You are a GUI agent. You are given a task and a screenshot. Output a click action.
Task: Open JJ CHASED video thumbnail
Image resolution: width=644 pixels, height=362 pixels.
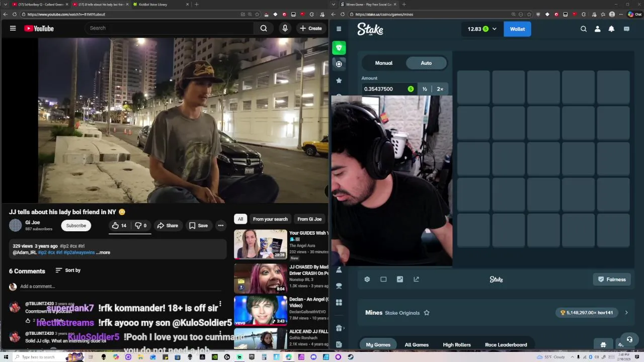pos(260,278)
